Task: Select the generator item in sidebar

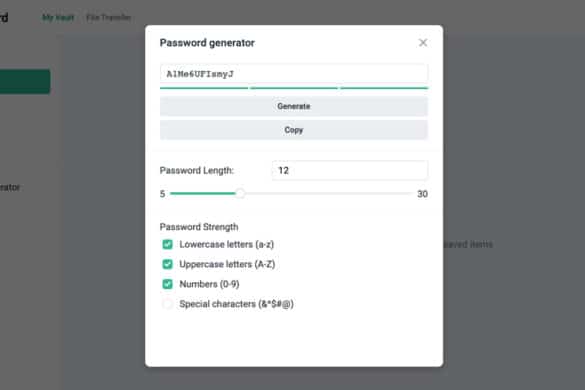Action: coord(10,187)
